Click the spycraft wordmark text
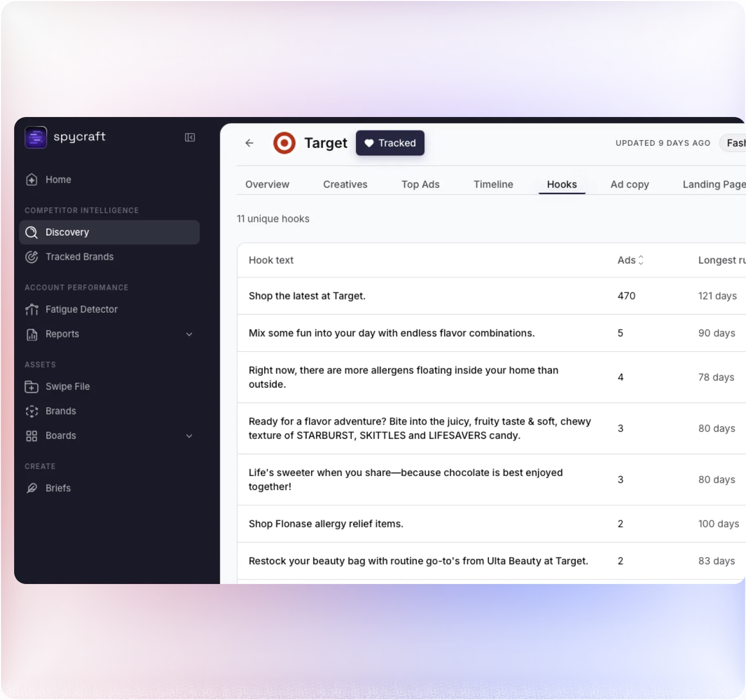The image size is (746, 700). pos(80,137)
